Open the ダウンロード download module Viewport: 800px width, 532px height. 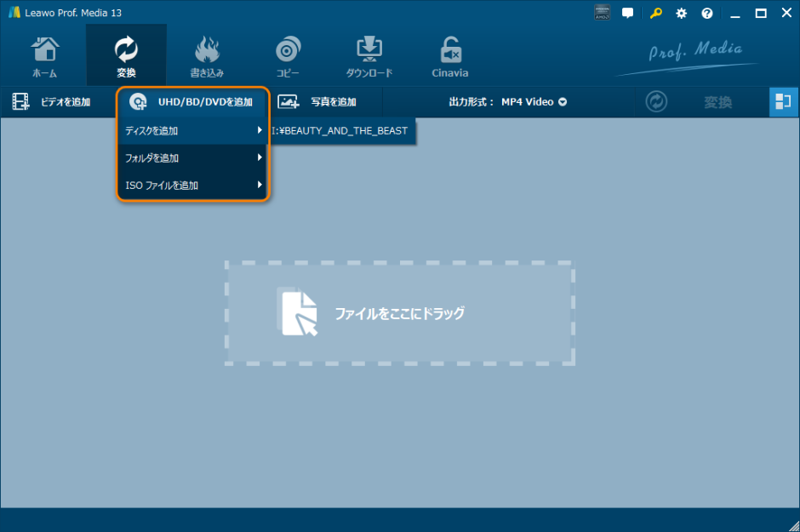(x=369, y=56)
